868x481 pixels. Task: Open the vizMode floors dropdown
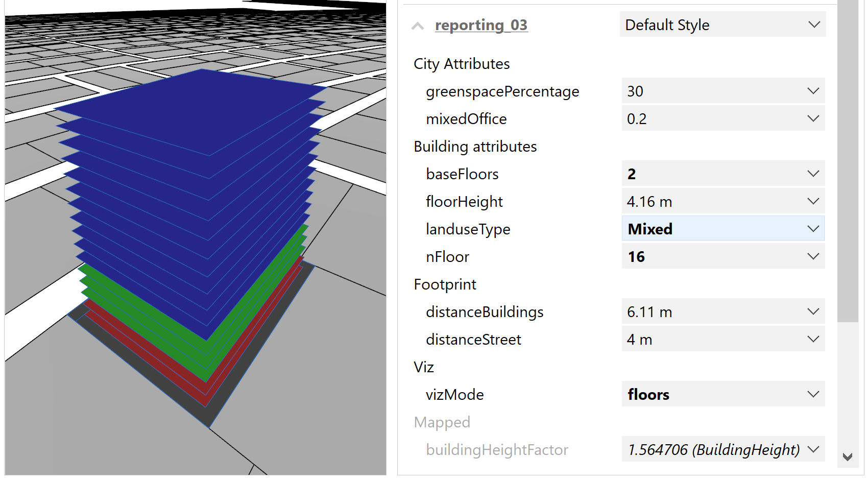click(x=813, y=394)
